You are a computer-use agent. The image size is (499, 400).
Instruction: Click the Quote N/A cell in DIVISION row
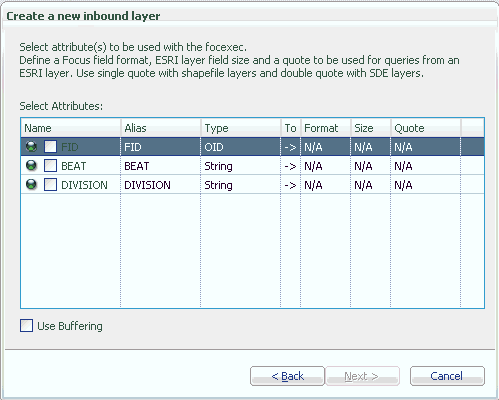tap(426, 185)
